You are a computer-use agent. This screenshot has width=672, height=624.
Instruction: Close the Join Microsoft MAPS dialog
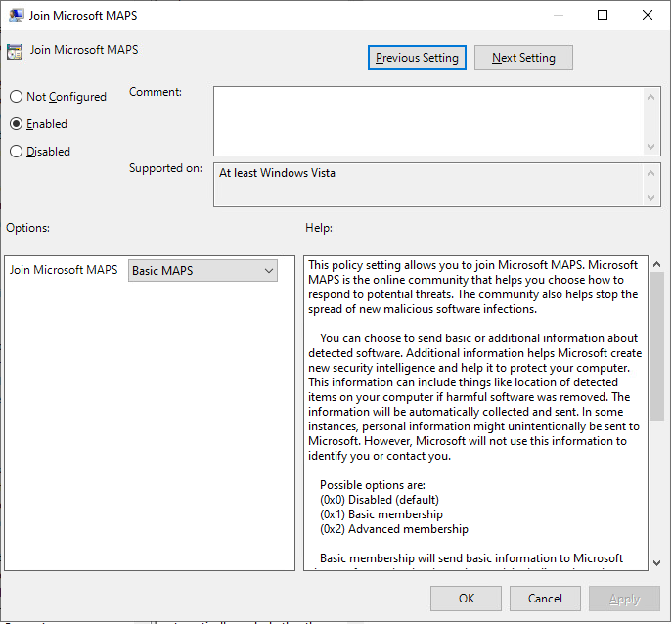[x=648, y=15]
